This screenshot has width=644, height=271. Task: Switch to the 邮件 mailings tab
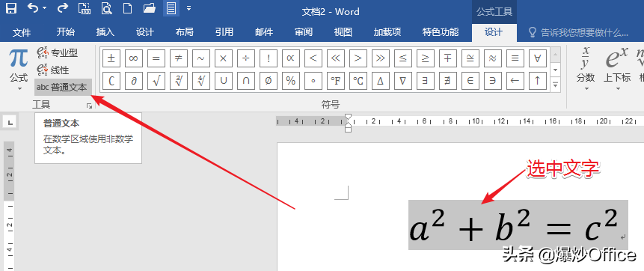pos(264,32)
